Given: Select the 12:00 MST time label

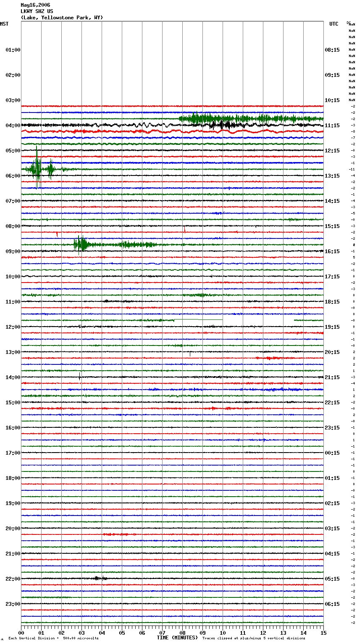Looking at the screenshot, I should (13, 327).
